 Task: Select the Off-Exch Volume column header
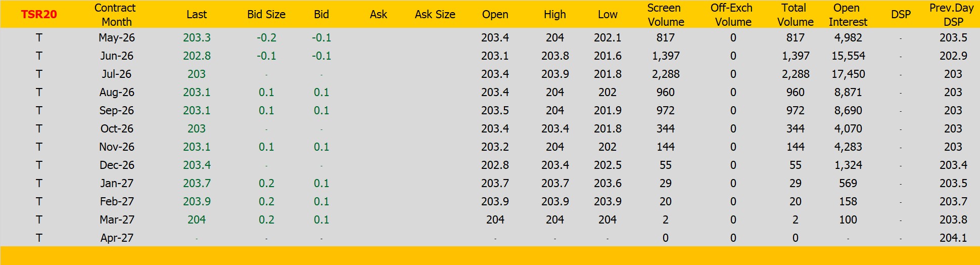[732, 15]
